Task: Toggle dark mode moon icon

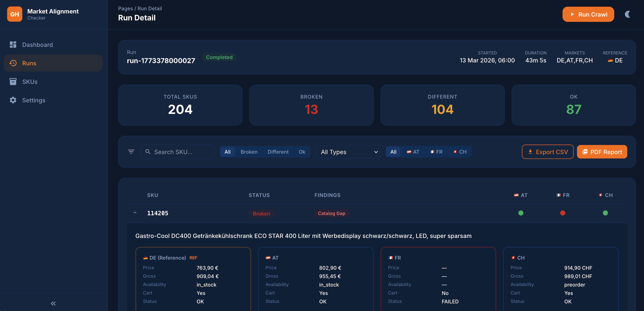Action: click(627, 14)
